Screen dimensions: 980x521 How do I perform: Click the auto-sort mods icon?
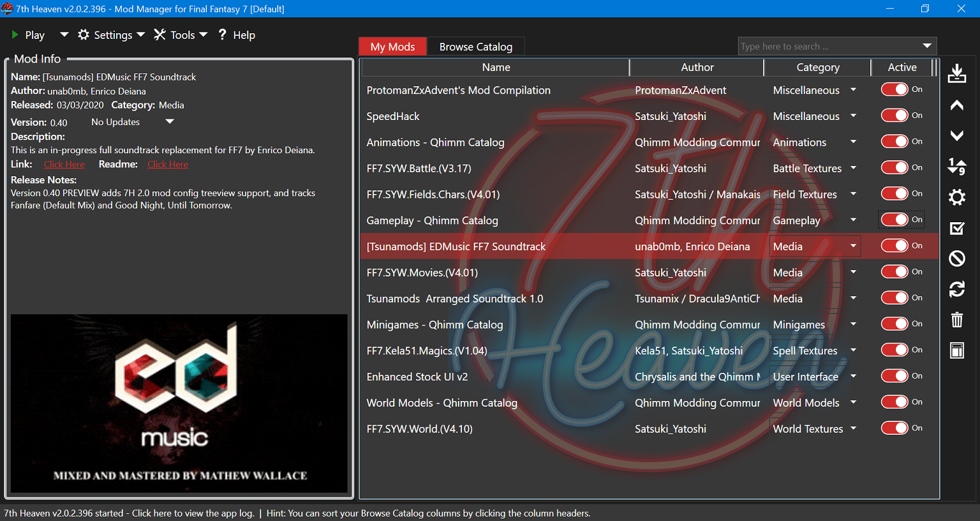956,167
